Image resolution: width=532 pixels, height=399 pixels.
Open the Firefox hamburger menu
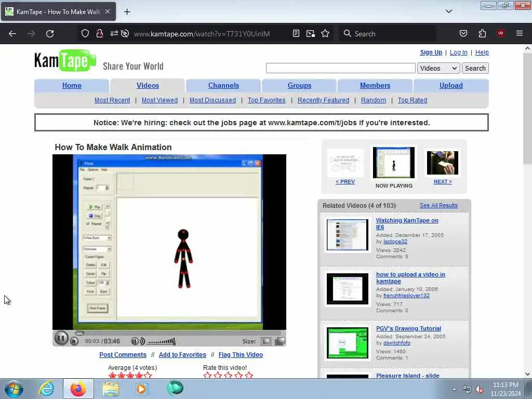coord(520,33)
